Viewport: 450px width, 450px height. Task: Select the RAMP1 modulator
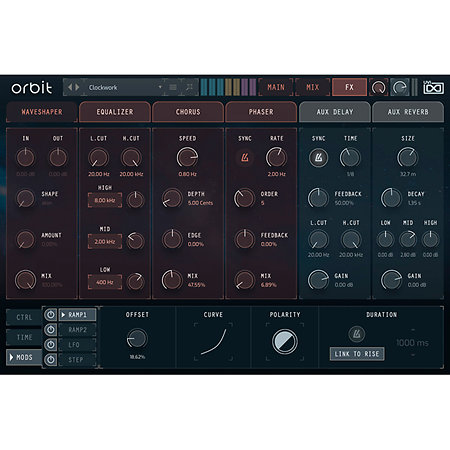77,315
